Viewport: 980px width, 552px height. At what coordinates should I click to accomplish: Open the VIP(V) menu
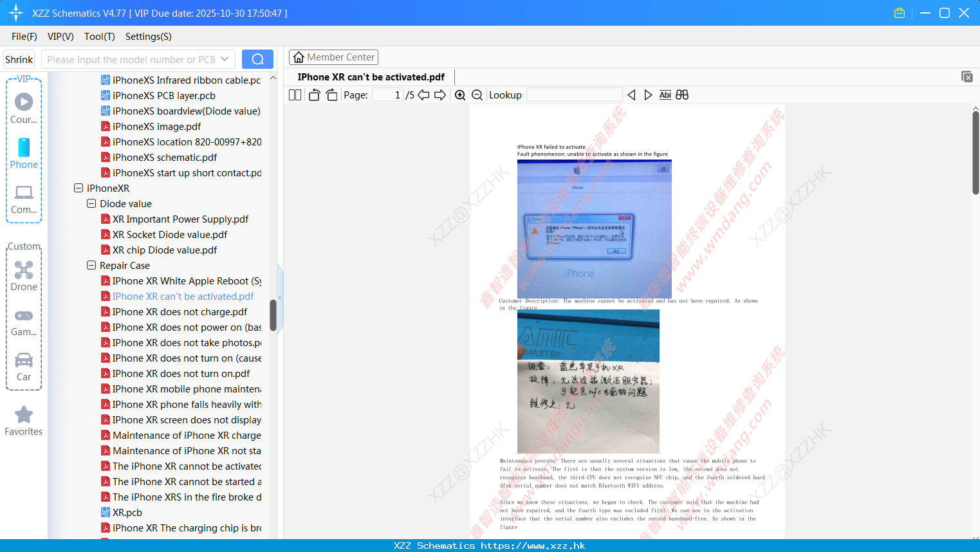click(x=60, y=37)
